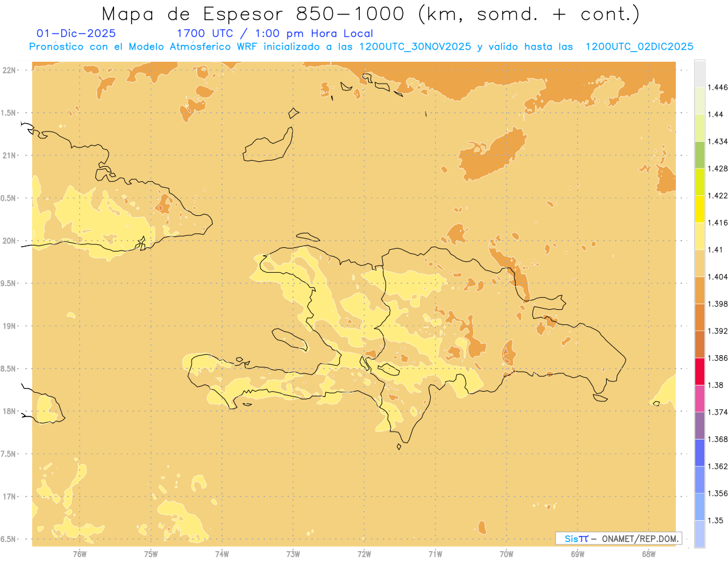
Task: Click the longitude label '72W'
Action: click(x=364, y=554)
